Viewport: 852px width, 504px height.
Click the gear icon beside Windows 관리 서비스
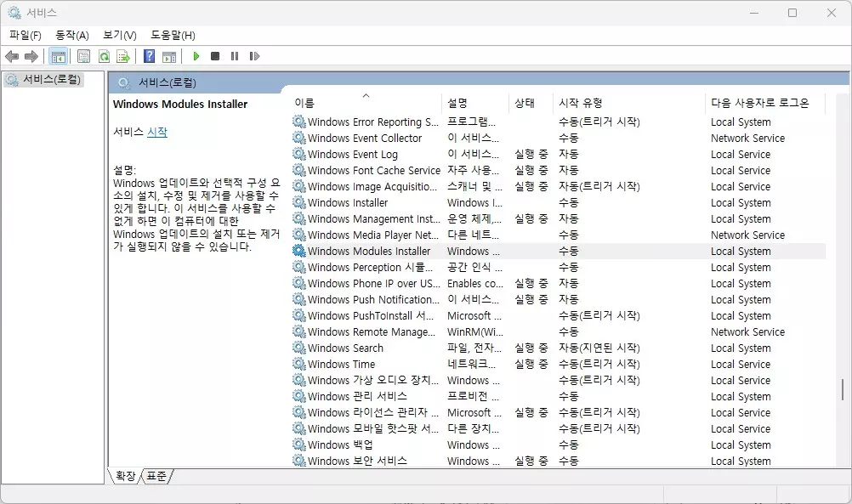click(298, 396)
